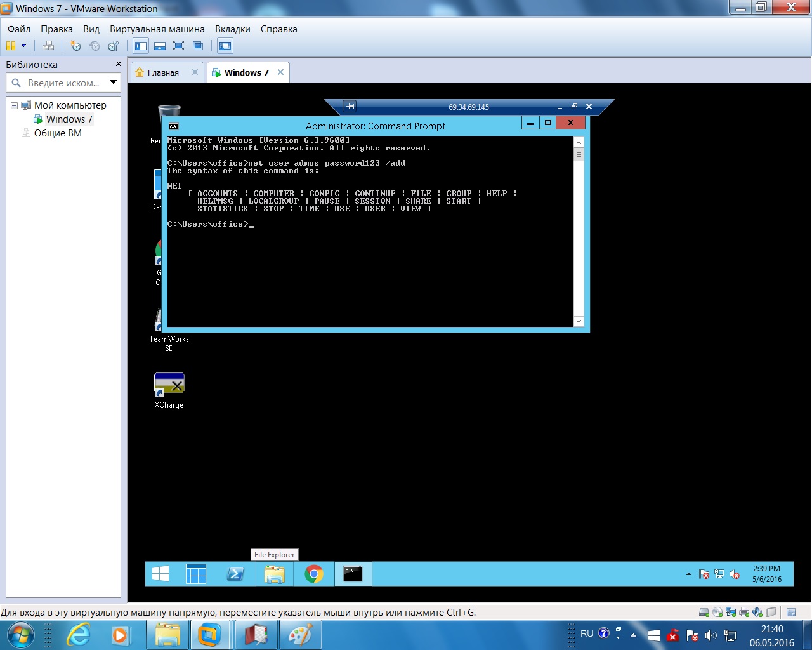The image size is (812, 650).
Task: Toggle the remote connection bar pin
Action: coord(350,107)
